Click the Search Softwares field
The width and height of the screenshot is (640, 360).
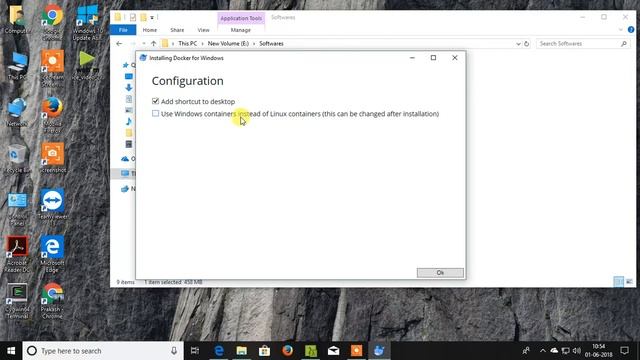(582, 44)
